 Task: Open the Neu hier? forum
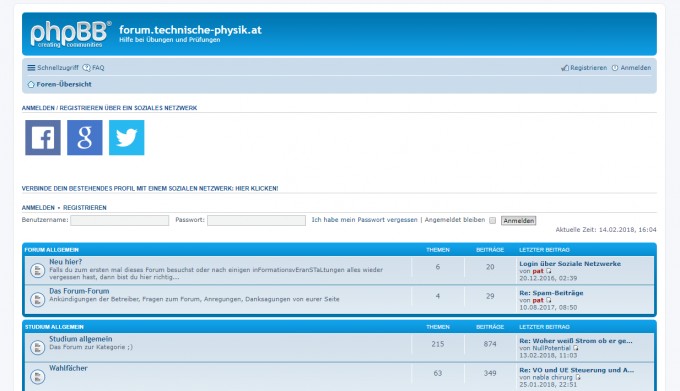[65, 262]
